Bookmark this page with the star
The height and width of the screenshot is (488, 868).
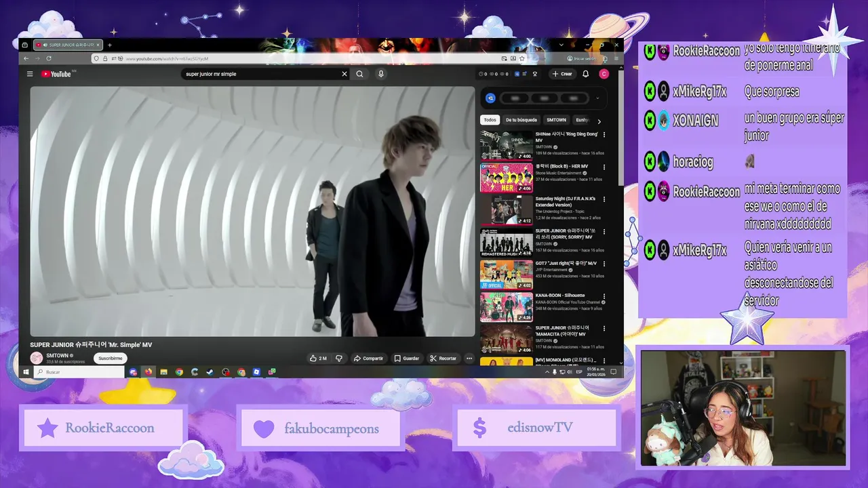pyautogui.click(x=522, y=59)
